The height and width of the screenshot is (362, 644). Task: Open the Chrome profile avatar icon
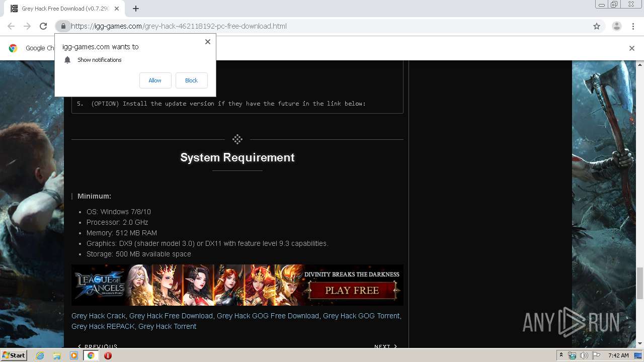(x=616, y=26)
